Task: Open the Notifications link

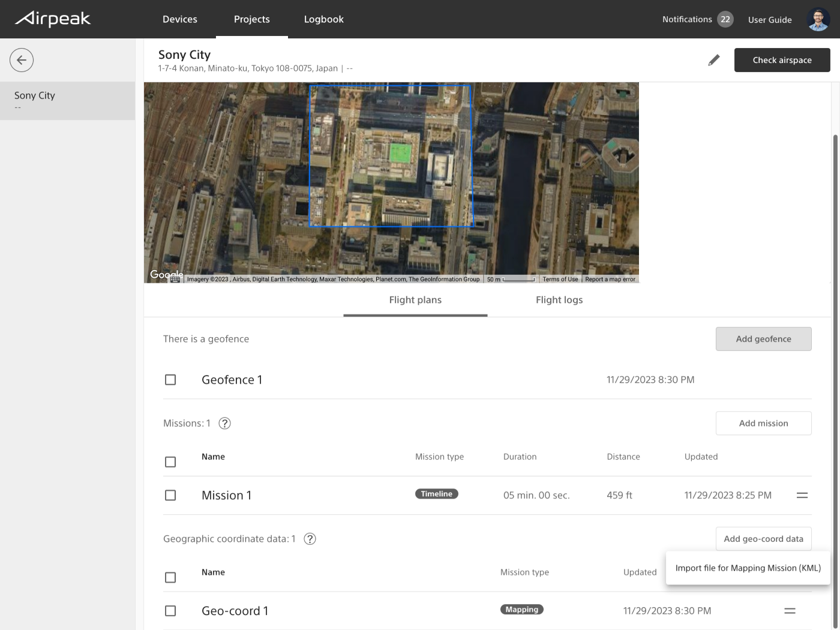Action: click(x=687, y=19)
